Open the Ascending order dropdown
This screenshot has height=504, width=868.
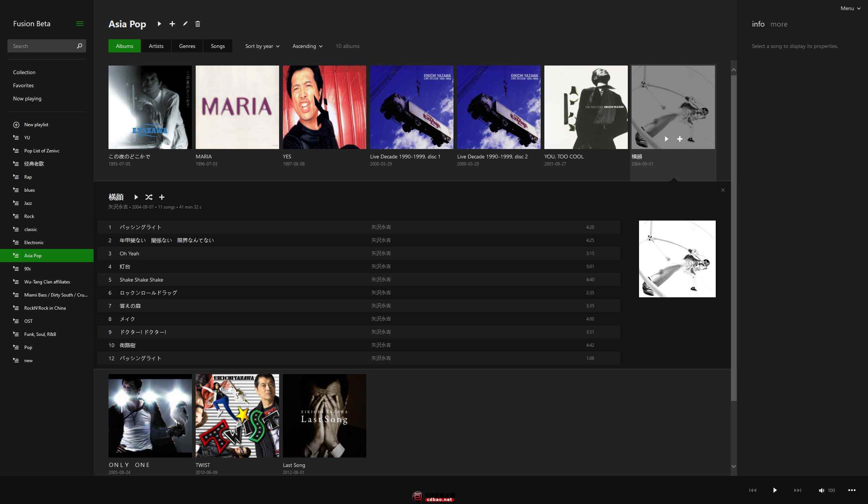click(307, 46)
